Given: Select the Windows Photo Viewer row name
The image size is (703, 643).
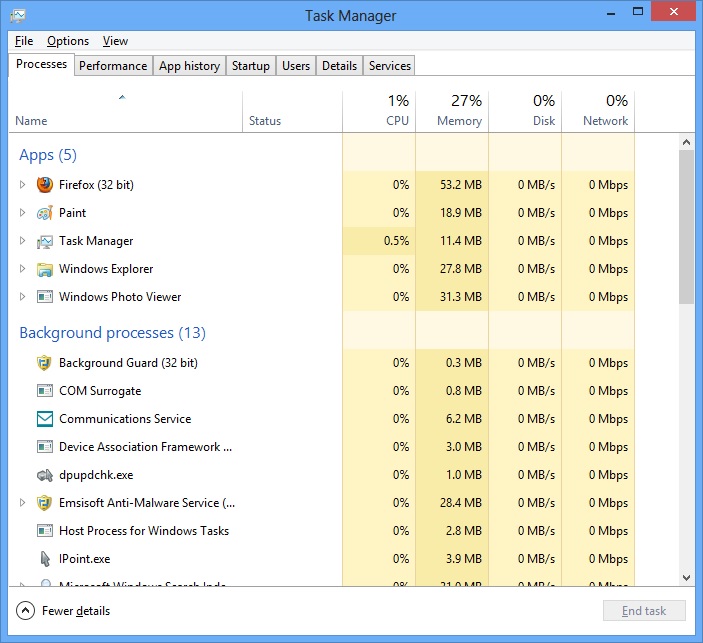Looking at the screenshot, I should tap(120, 297).
